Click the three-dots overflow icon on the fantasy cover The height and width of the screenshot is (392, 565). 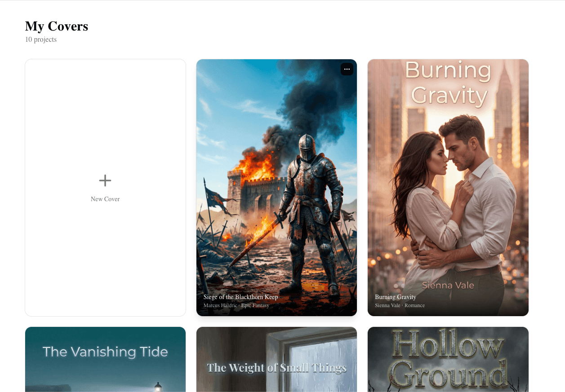[347, 69]
